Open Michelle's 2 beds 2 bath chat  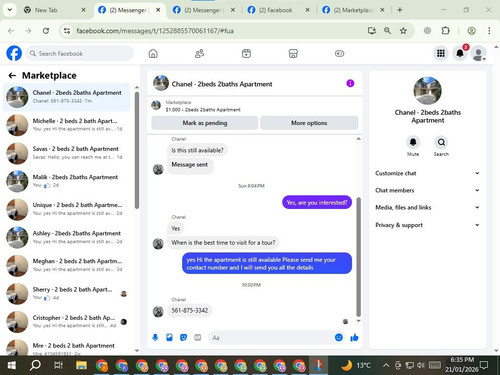point(67,125)
